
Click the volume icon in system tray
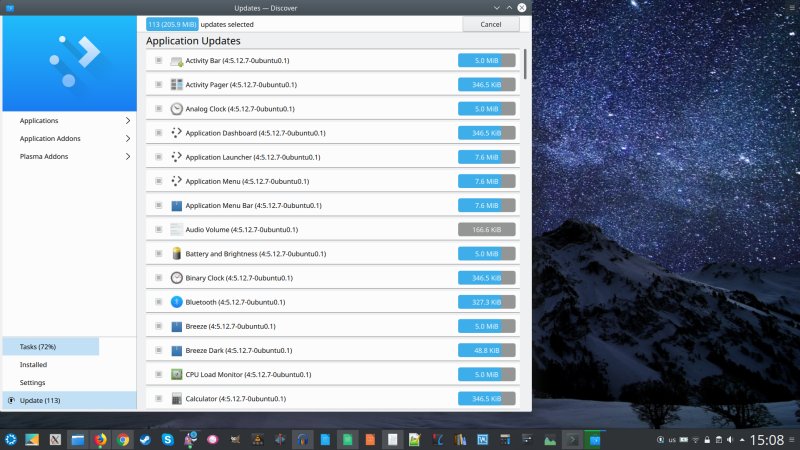tap(730, 440)
